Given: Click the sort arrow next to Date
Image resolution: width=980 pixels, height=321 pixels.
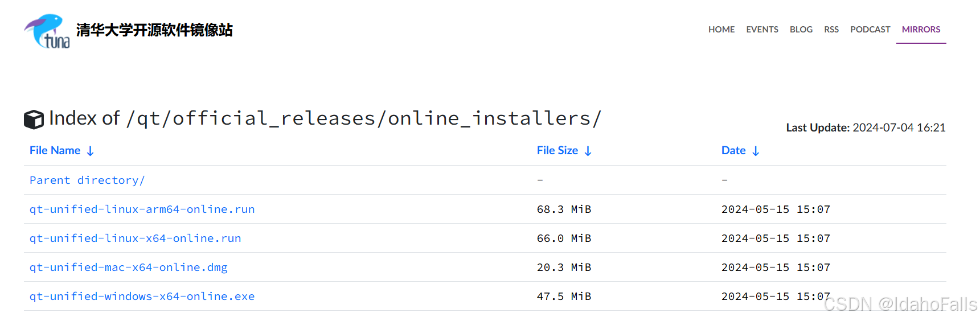Looking at the screenshot, I should coord(756,151).
